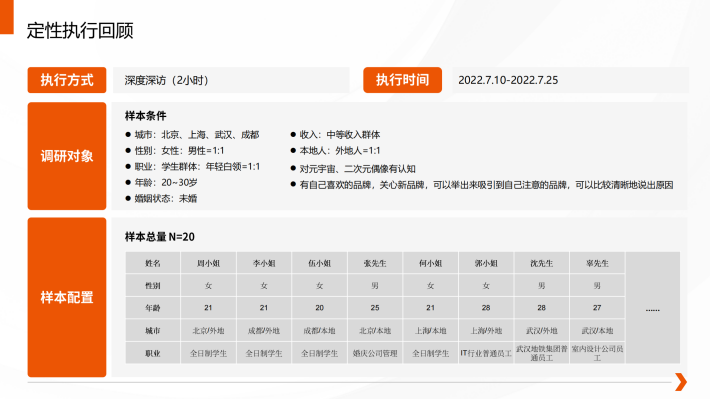Click the age 27 cell
Image resolution: width=710 pixels, height=399 pixels.
coord(597,308)
